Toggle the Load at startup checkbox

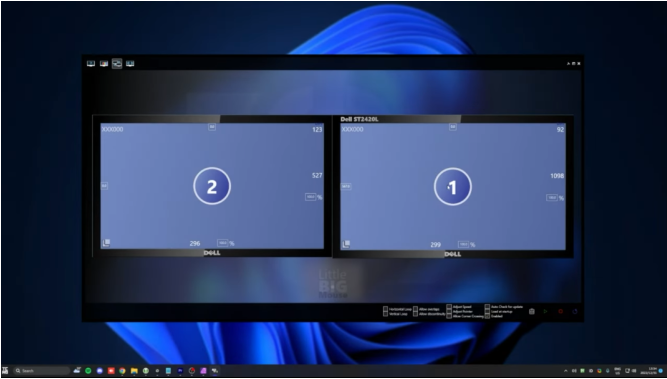click(487, 311)
